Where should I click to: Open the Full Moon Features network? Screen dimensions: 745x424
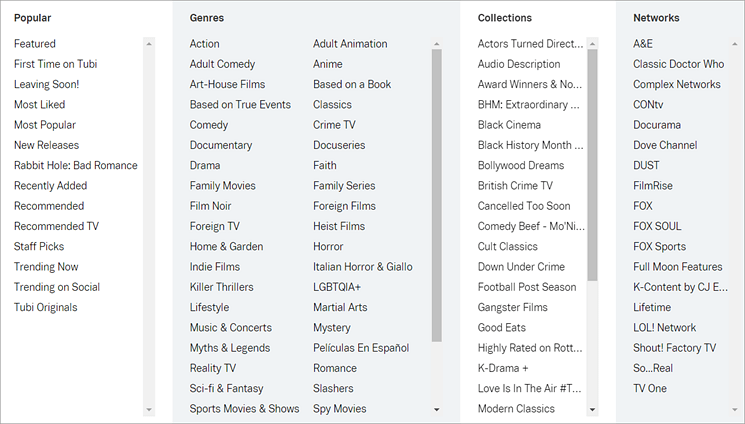(x=678, y=267)
